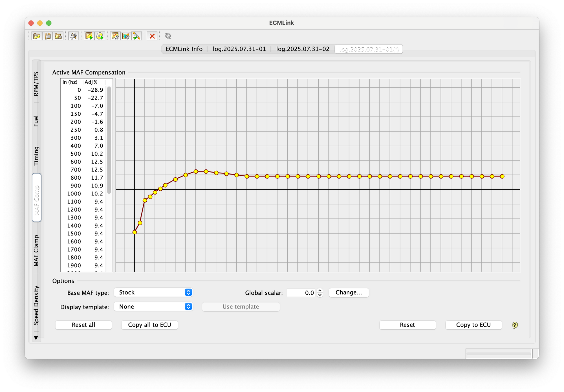Click the down arrow below the side tabs
Screen dimensions: 564x392
(x=36, y=338)
